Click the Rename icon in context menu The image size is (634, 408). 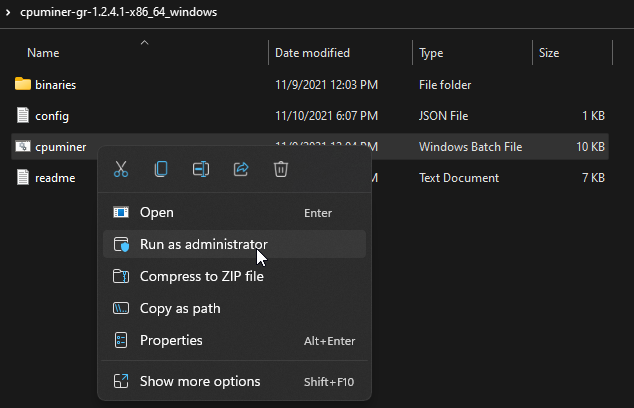201,169
